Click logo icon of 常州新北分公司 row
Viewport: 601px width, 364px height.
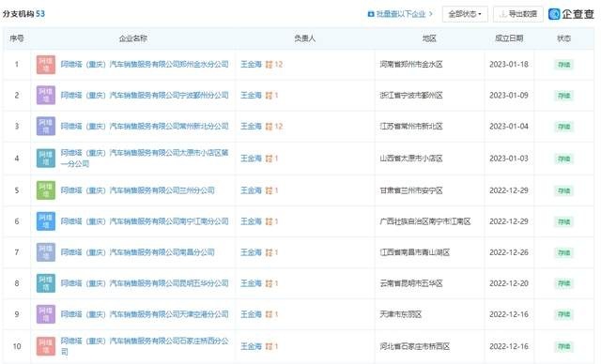46,127
